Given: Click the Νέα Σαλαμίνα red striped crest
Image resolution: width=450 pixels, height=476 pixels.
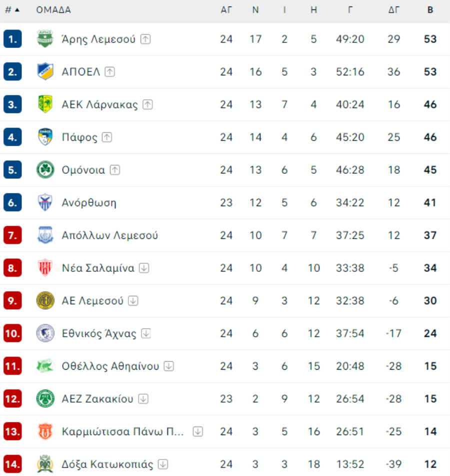Looking at the screenshot, I should pos(45,268).
